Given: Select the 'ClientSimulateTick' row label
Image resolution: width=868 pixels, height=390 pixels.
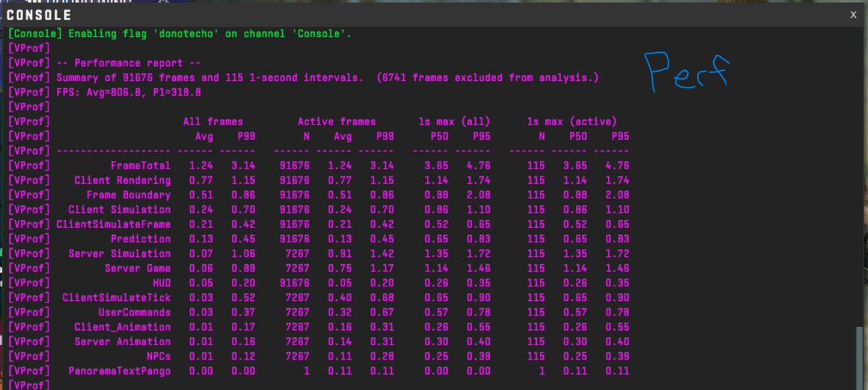Looking at the screenshot, I should pos(116,297).
